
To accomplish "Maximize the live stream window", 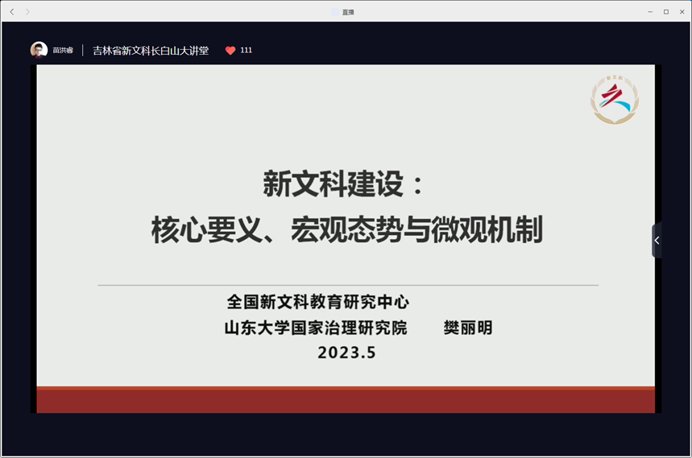I will tap(666, 11).
